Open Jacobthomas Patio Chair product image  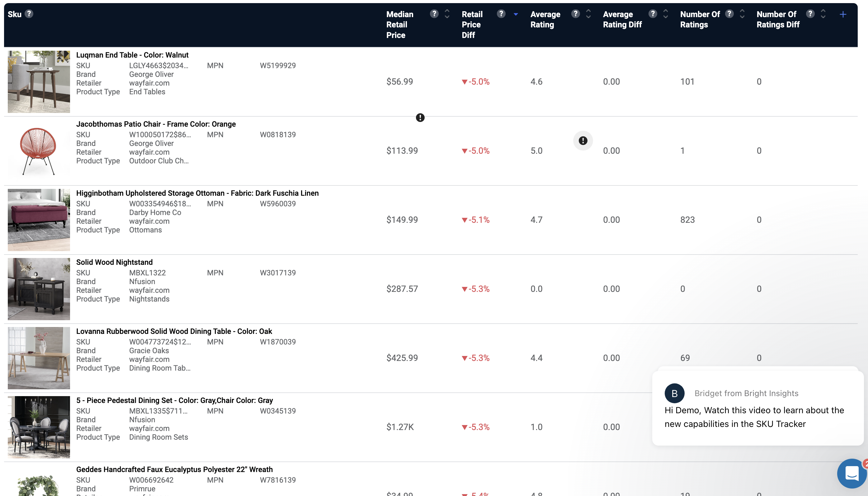39,151
